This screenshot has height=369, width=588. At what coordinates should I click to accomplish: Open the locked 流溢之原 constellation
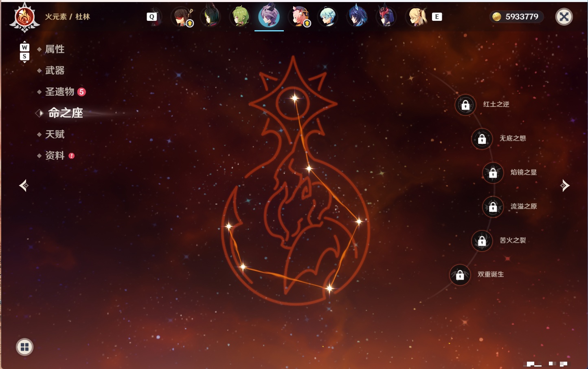click(493, 207)
